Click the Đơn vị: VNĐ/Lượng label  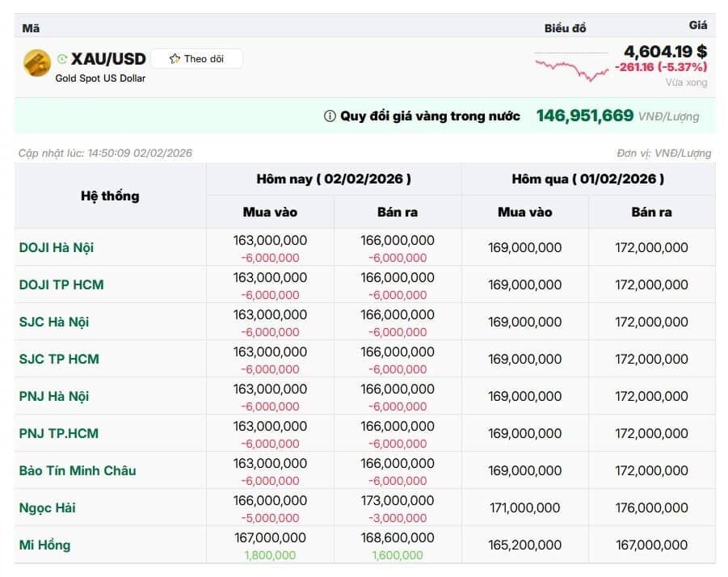pos(664,154)
